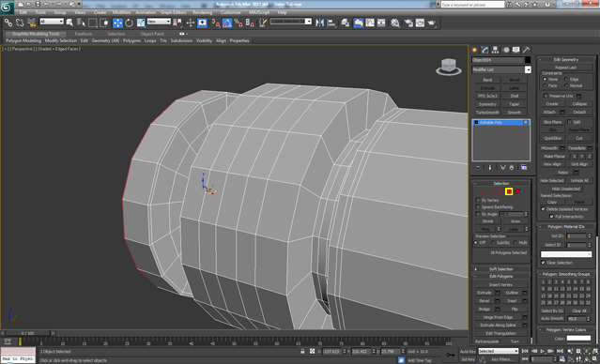This screenshot has width=600, height=364.
Task: Click the Select Object arrow tool
Action: tap(69, 23)
